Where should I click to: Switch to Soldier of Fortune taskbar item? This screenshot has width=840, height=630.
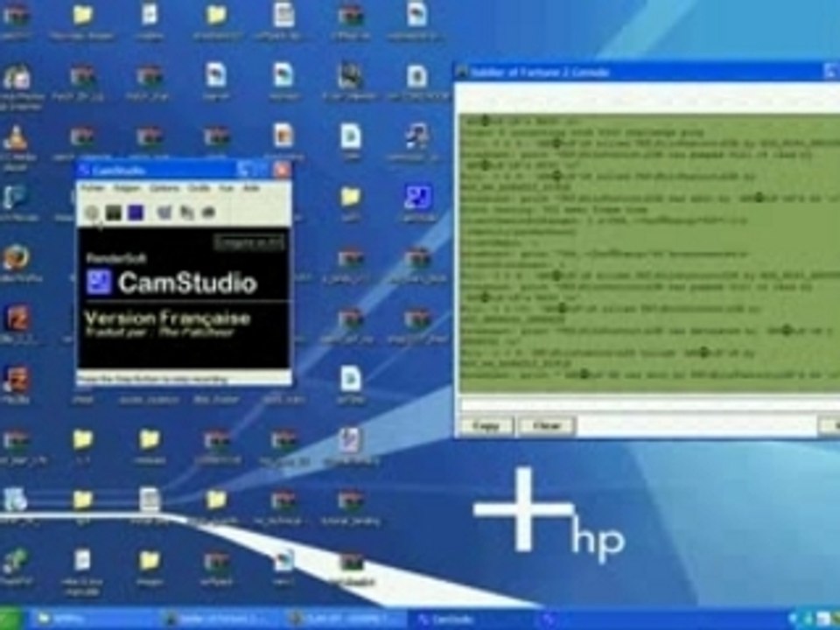[220, 619]
